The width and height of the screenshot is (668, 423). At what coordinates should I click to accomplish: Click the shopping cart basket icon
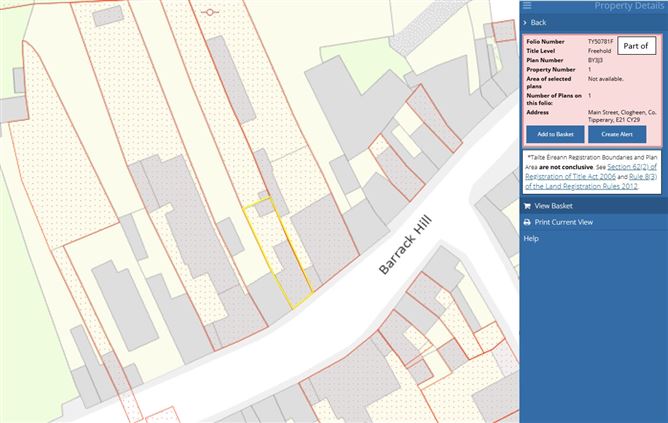527,206
